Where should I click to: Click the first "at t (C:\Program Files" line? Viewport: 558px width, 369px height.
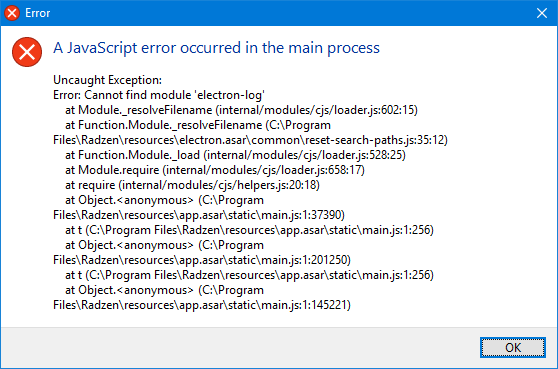[249, 230]
